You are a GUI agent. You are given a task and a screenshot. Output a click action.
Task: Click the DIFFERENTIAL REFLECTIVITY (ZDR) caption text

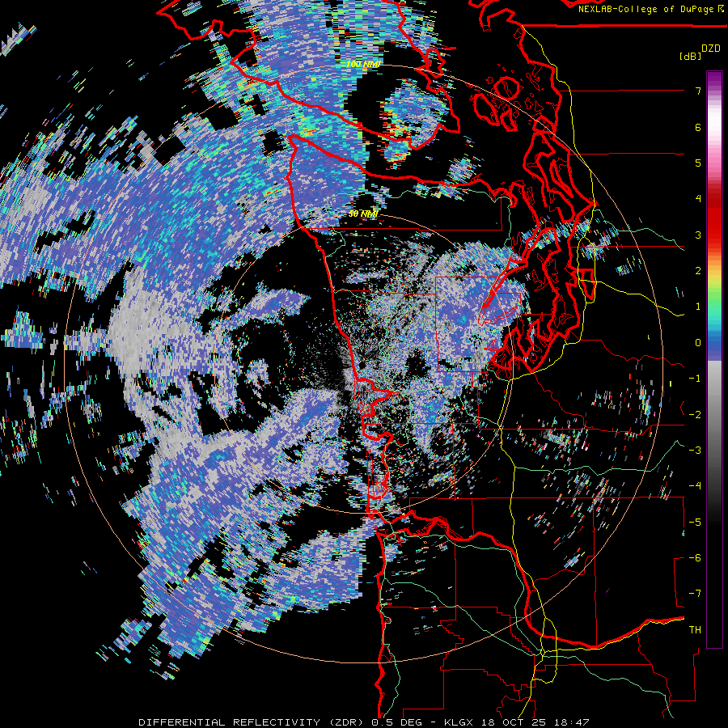click(x=252, y=722)
